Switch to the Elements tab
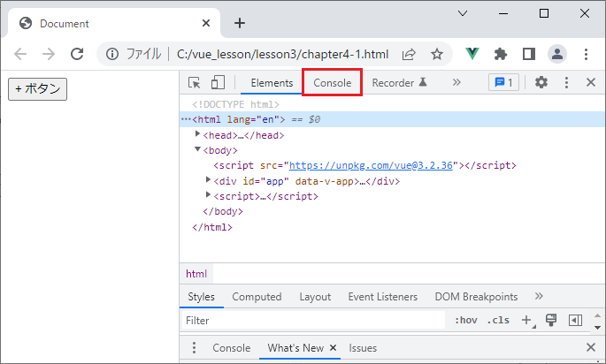The image size is (606, 364). click(x=272, y=82)
